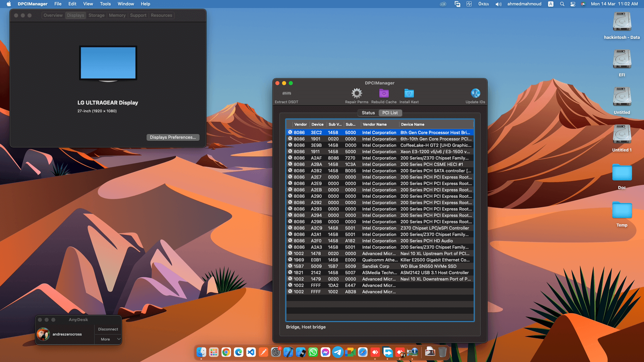The width and height of the screenshot is (644, 362).
Task: Select the 200 Series PCH HD Audio row
Action: pyautogui.click(x=380, y=241)
